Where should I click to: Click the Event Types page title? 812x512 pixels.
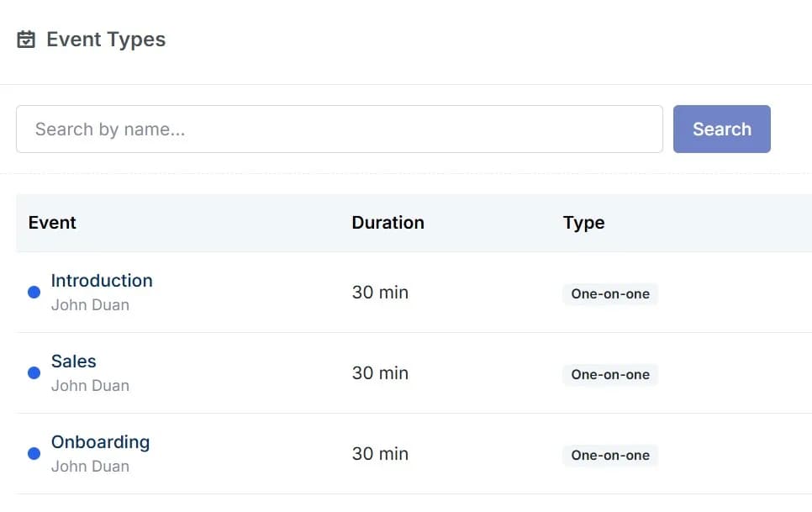pos(106,40)
